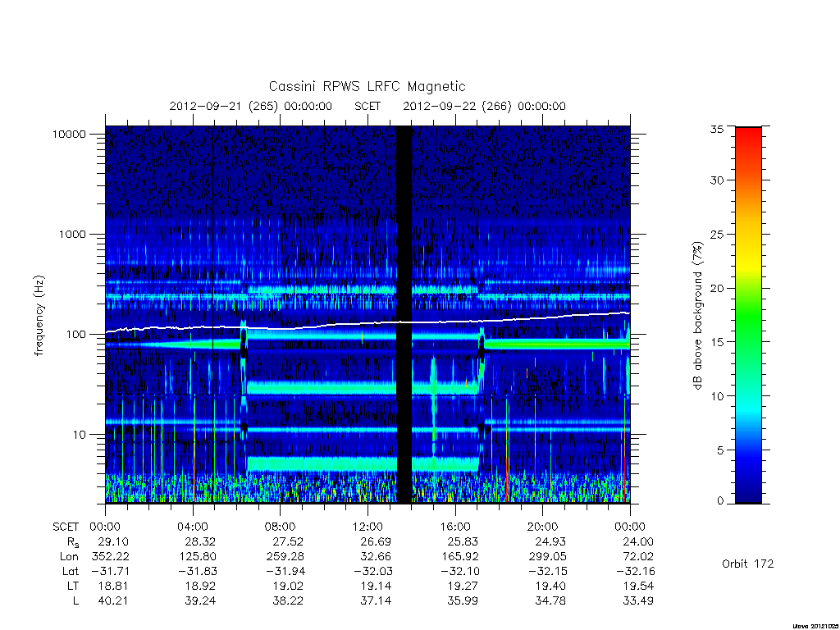Click the white line across the spectrogram
Viewport: 840px width, 630px height.
coord(367,322)
